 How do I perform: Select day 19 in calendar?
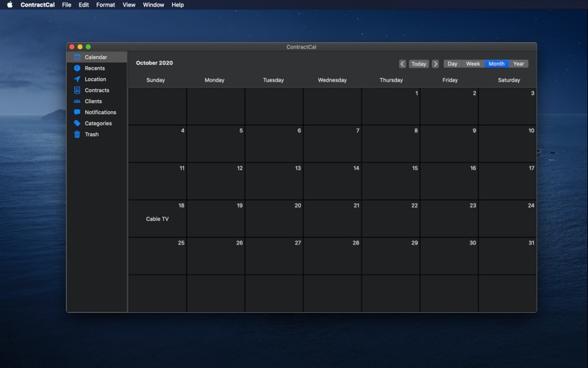pyautogui.click(x=215, y=219)
